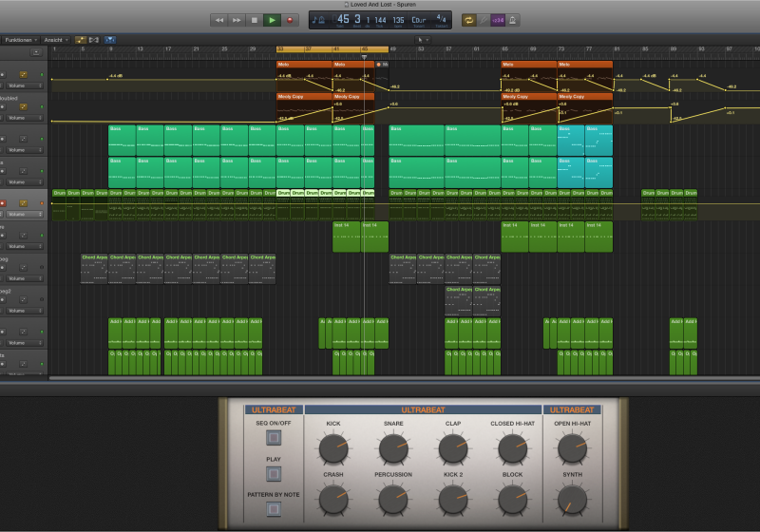This screenshot has width=760, height=532.
Task: Toggle the yellow cycle loop button
Action: (469, 19)
